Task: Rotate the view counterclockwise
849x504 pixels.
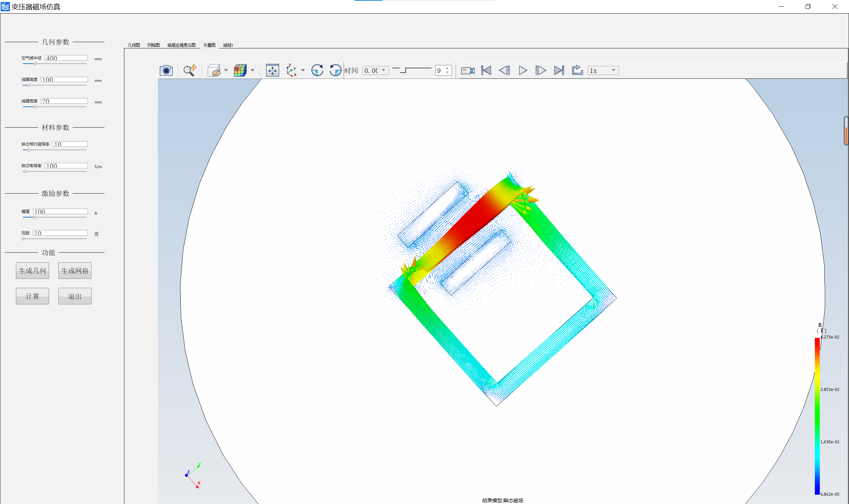Action: point(336,71)
